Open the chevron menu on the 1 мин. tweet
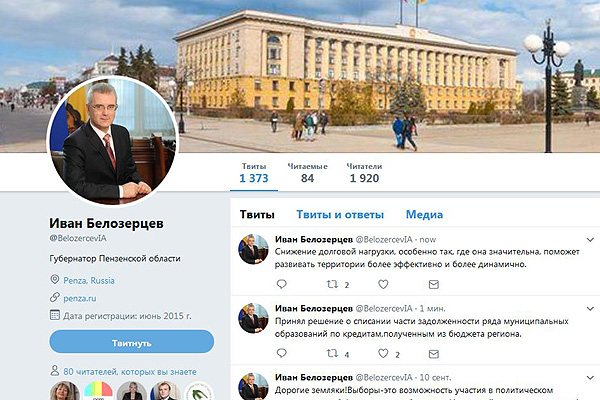 click(x=590, y=309)
